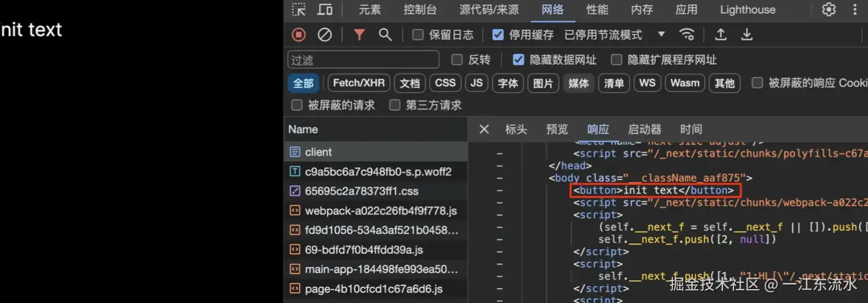Open the 预览 detail tab
The height and width of the screenshot is (303, 868).
(x=557, y=129)
